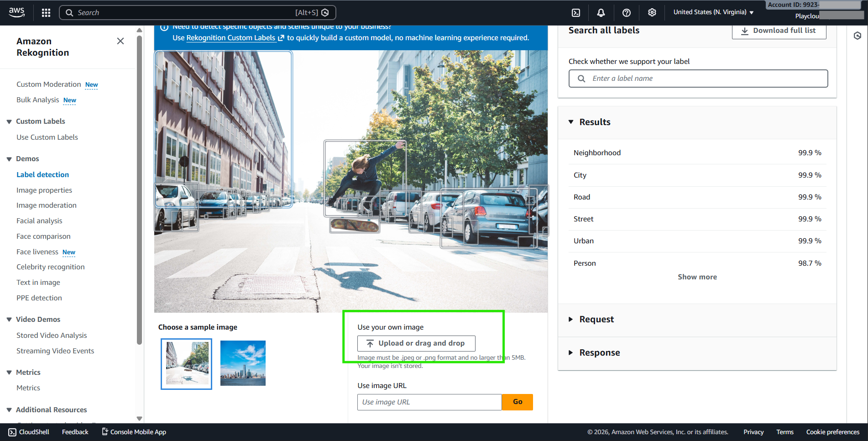Image resolution: width=868 pixels, height=441 pixels.
Task: Open CloudShell from the top bar icon
Action: point(576,13)
